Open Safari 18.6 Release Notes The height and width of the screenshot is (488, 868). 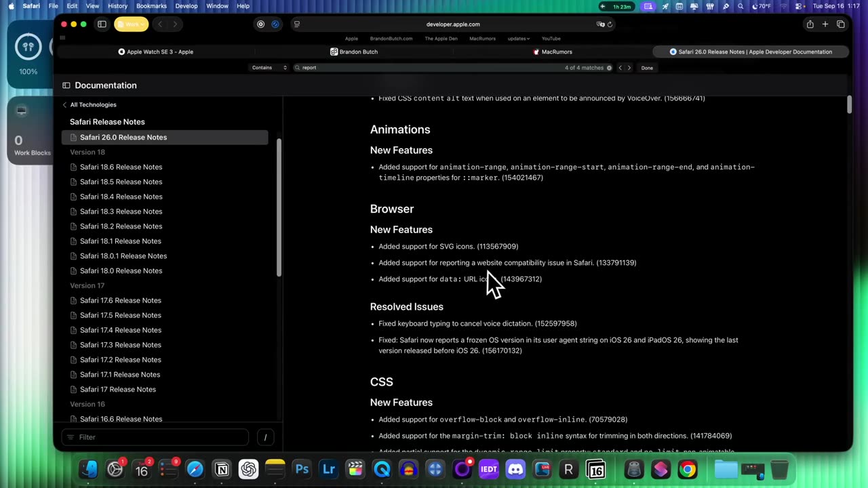tap(121, 167)
